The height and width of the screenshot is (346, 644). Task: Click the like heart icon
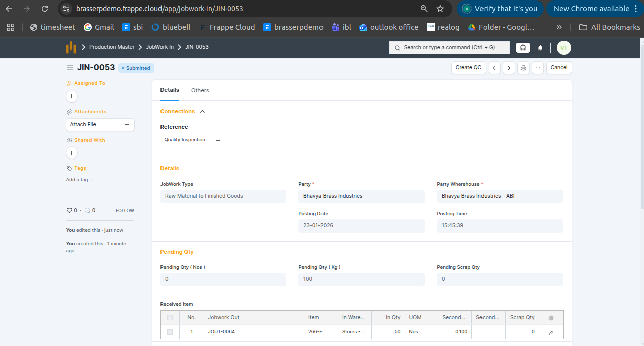point(69,211)
